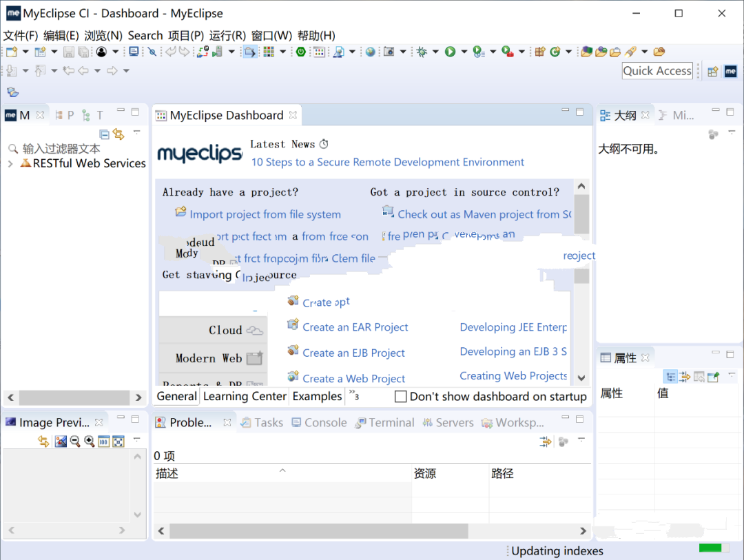Click the Skip All Breakpoints icon
Screen dimensions: 744x560
152,52
